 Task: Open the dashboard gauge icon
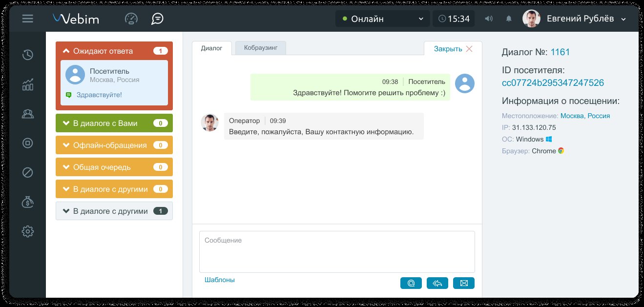click(x=131, y=19)
